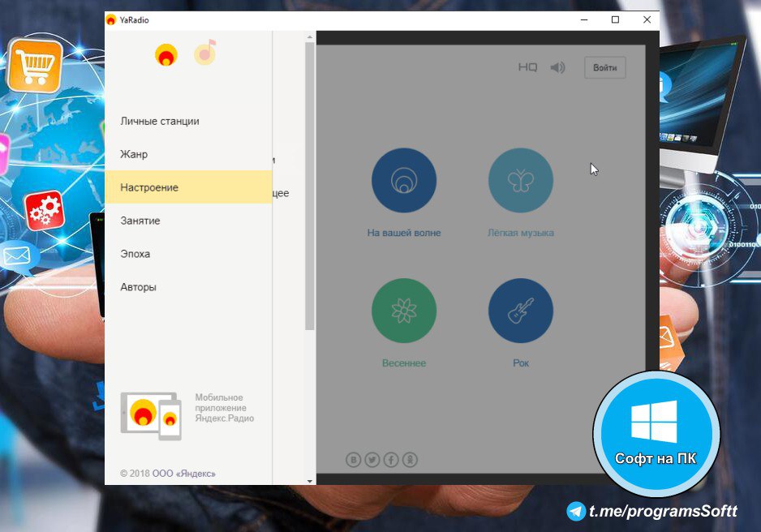
Task: Play the Лёгкая музыка butterfly station
Action: coord(520,180)
